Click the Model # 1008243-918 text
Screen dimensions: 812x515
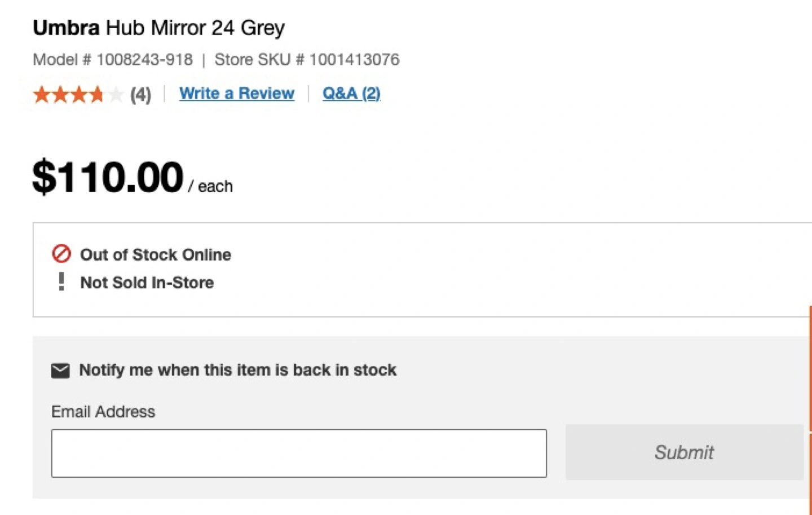113,59
